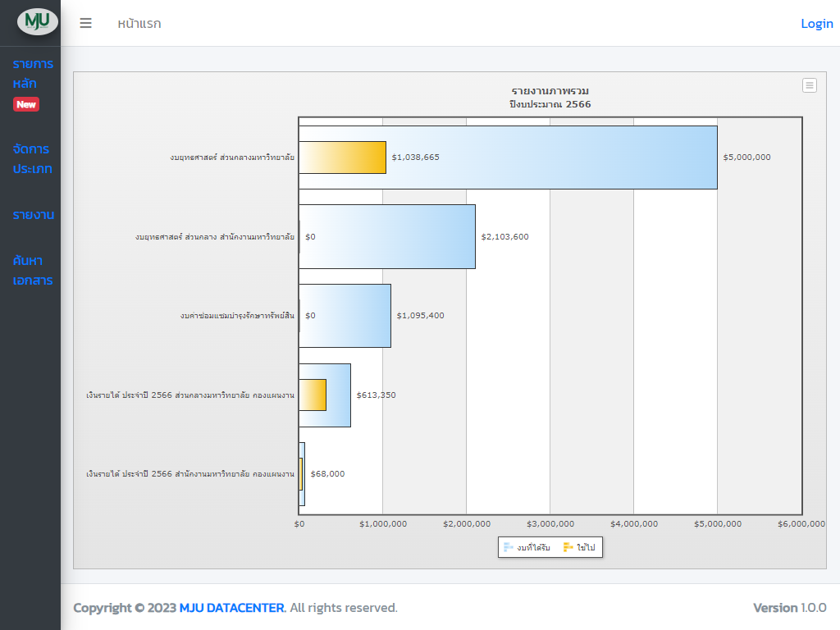
Task: Click the blue legend series icon
Action: [509, 547]
